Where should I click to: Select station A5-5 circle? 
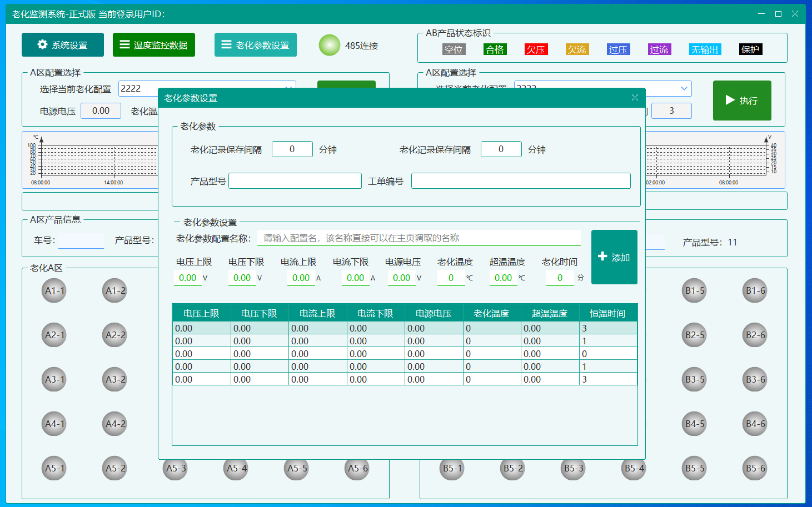point(297,469)
